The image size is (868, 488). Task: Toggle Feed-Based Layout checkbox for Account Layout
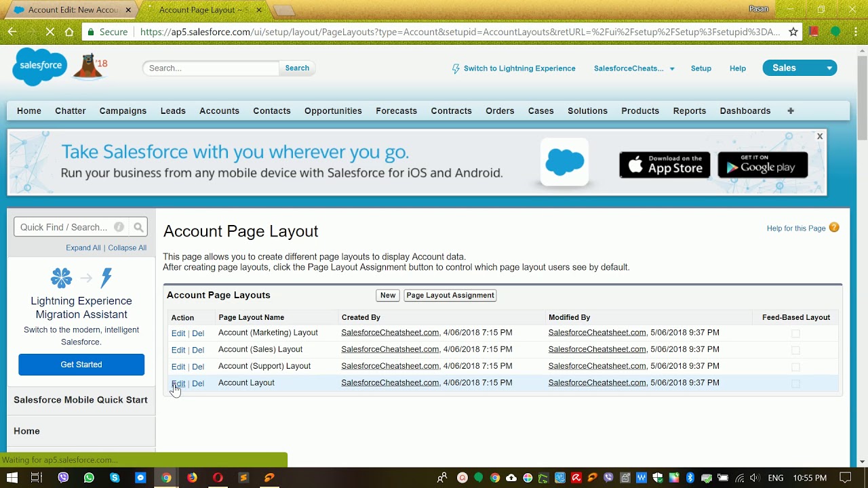tap(795, 384)
